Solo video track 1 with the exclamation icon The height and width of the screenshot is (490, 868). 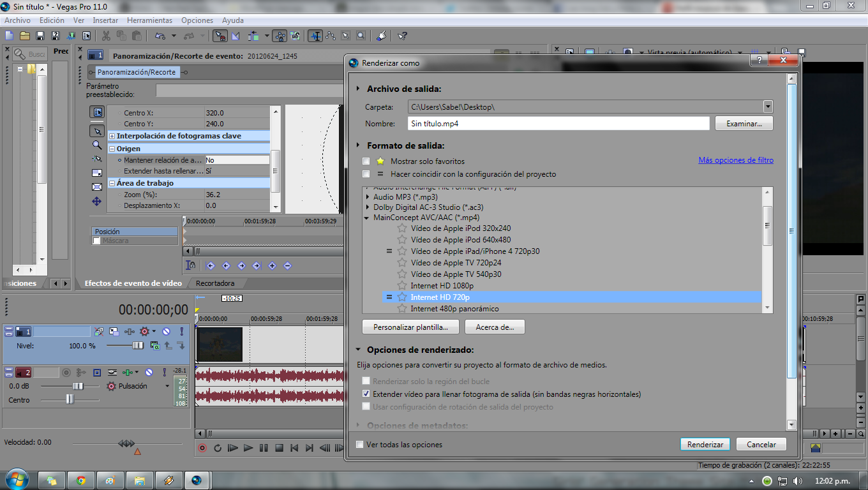(181, 332)
